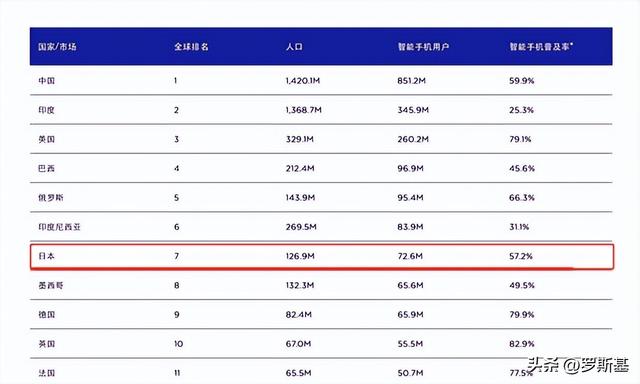Image resolution: width=640 pixels, height=384 pixels.
Task: Click the 国家/市场 column header
Action: pyautogui.click(x=57, y=47)
